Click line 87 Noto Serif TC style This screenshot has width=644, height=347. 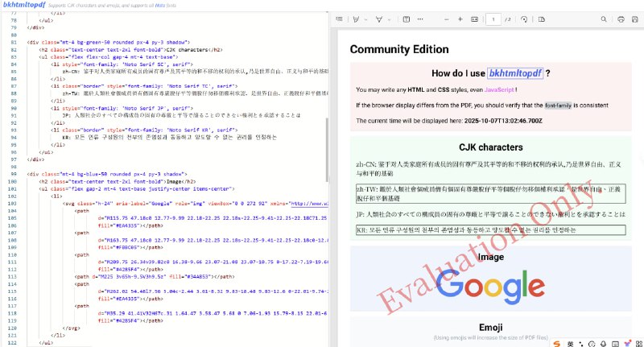coord(144,86)
